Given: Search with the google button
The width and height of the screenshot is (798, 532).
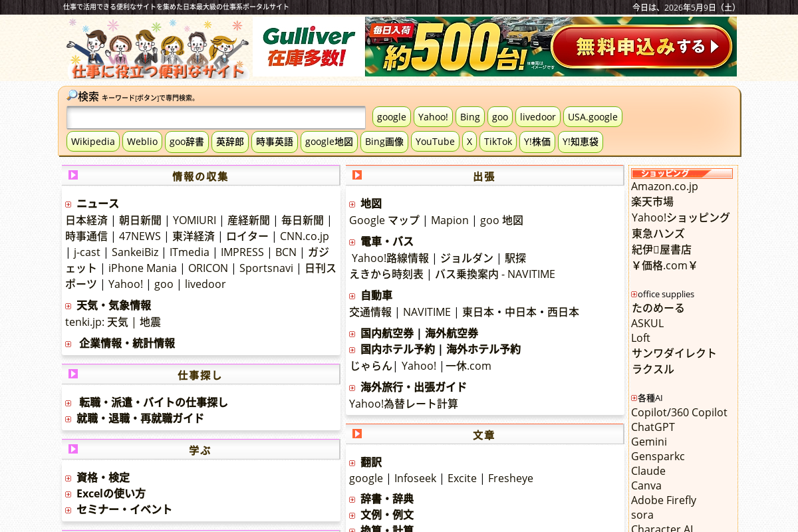Looking at the screenshot, I should [x=392, y=117].
